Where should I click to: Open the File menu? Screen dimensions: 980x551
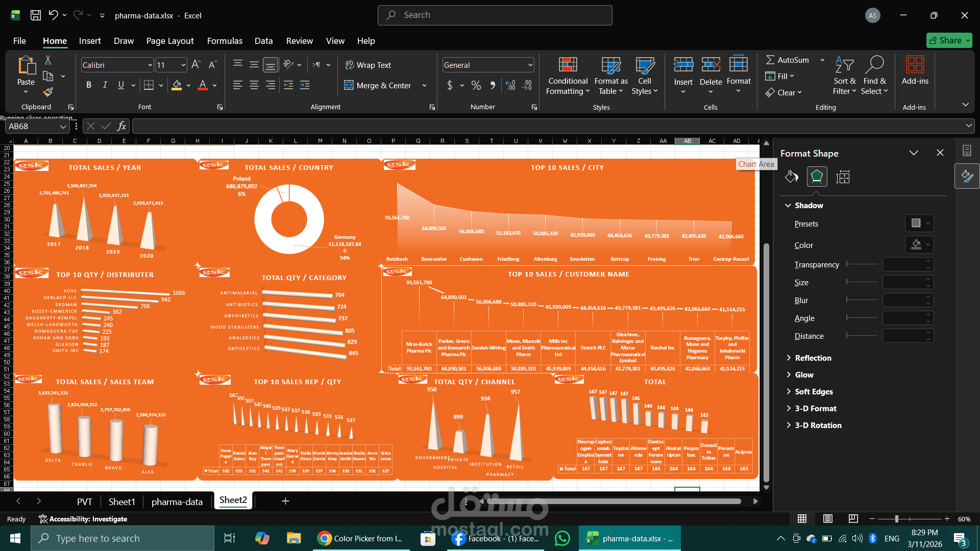[19, 41]
